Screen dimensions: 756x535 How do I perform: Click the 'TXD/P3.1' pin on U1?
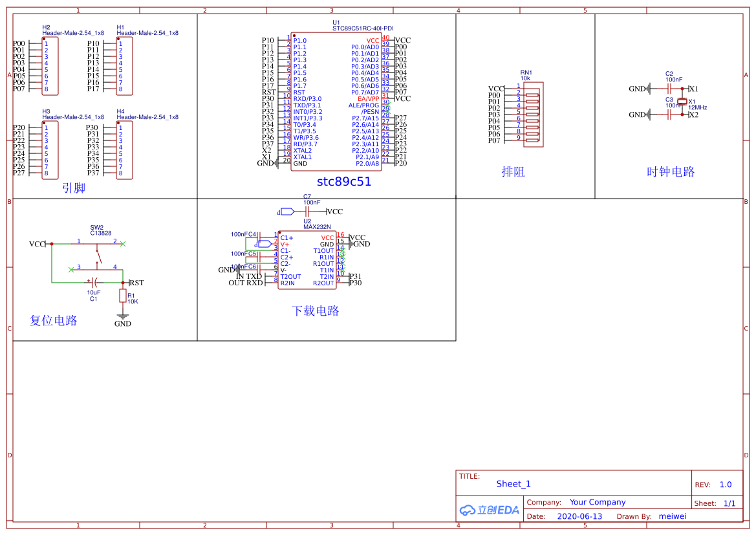coord(307,105)
